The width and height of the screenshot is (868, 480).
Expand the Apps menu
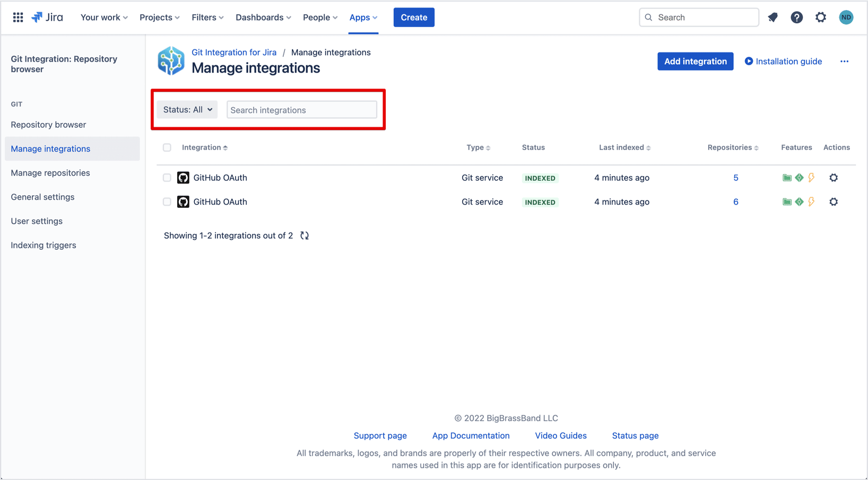pyautogui.click(x=363, y=18)
